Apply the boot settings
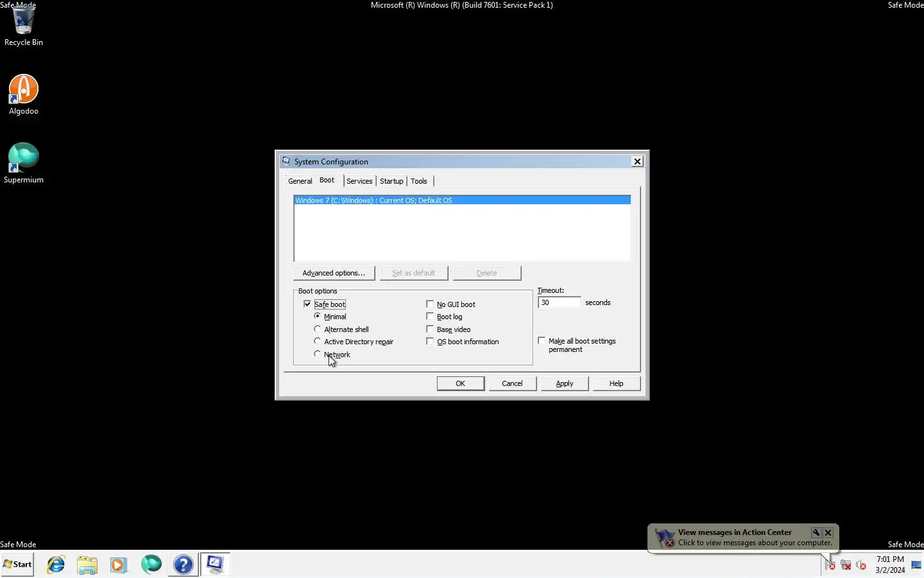The image size is (924, 578). [565, 383]
